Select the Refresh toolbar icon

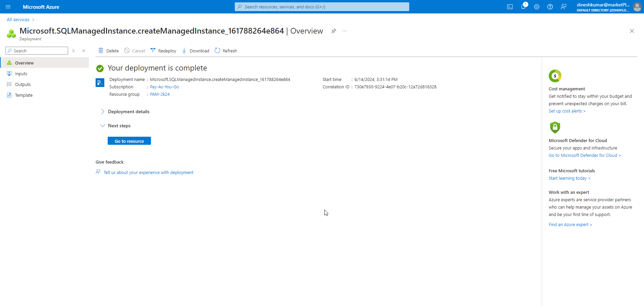[226, 50]
